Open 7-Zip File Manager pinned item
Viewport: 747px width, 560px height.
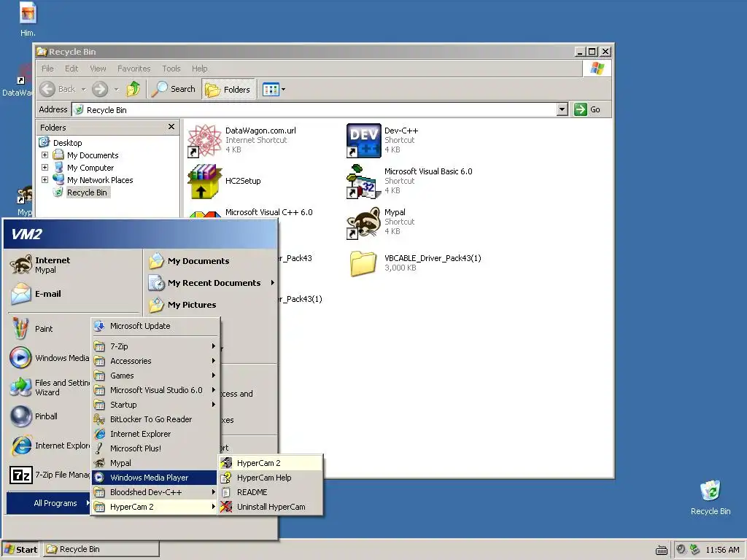point(49,475)
